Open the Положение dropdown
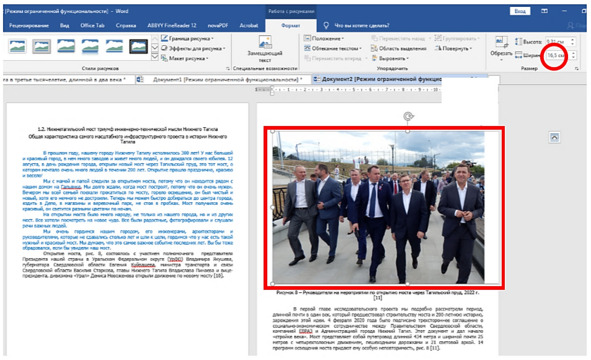The height and width of the screenshot is (360, 591). pos(324,38)
